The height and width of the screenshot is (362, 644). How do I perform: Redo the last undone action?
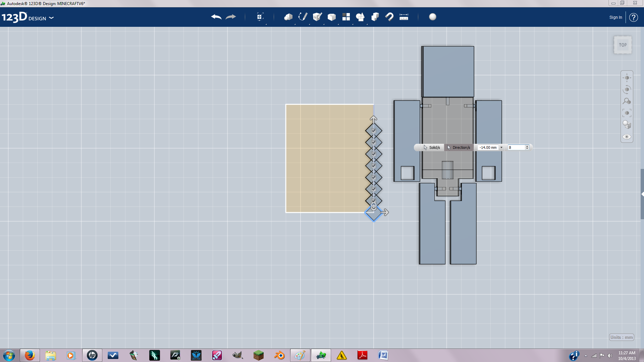pyautogui.click(x=231, y=17)
